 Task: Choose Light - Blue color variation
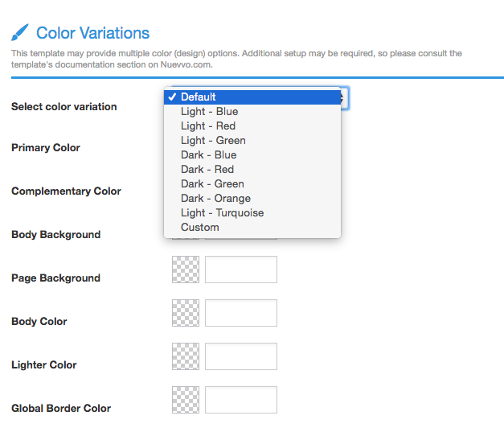click(252, 112)
